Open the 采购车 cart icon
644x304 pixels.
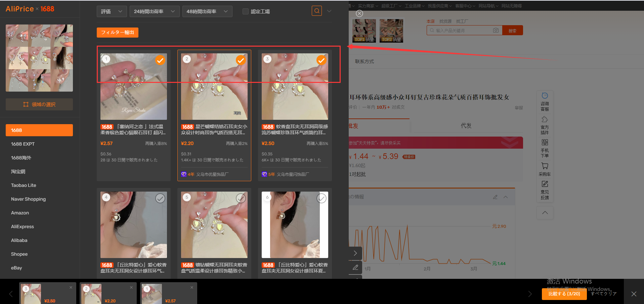point(545,169)
